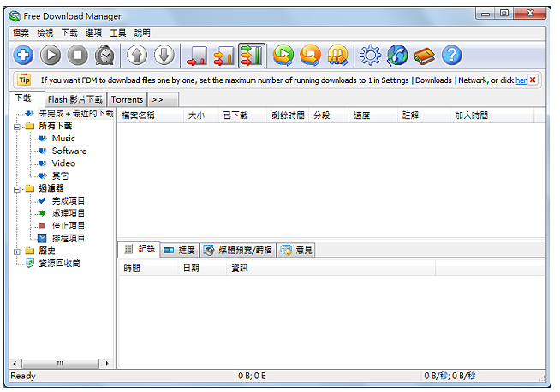The width and height of the screenshot is (560, 392).
Task: Stop downloads with the square stop icon
Action: click(x=78, y=56)
